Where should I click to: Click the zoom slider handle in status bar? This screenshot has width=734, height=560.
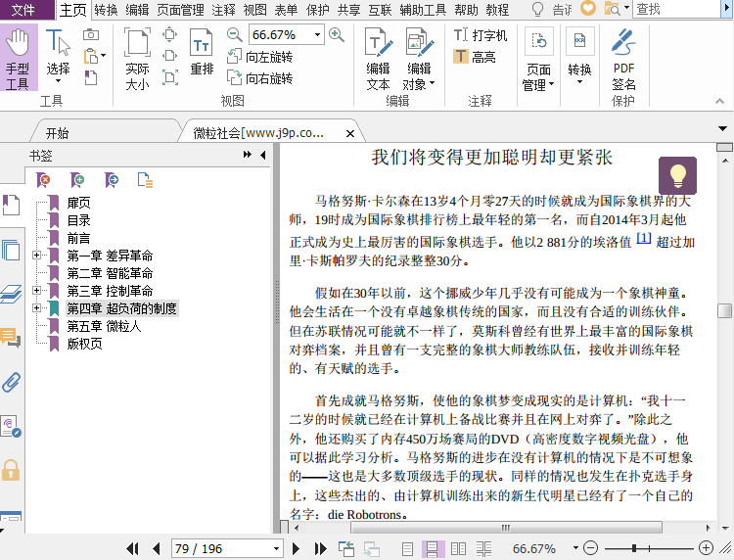tap(634, 548)
